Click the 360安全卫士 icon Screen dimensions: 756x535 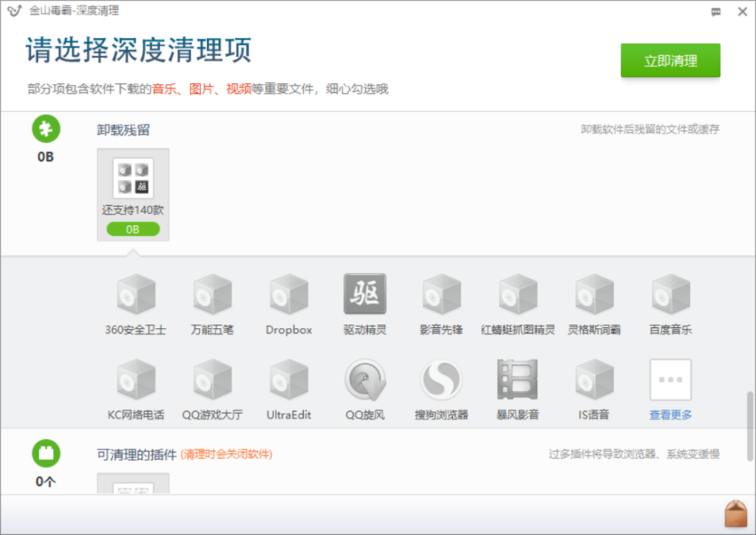135,294
